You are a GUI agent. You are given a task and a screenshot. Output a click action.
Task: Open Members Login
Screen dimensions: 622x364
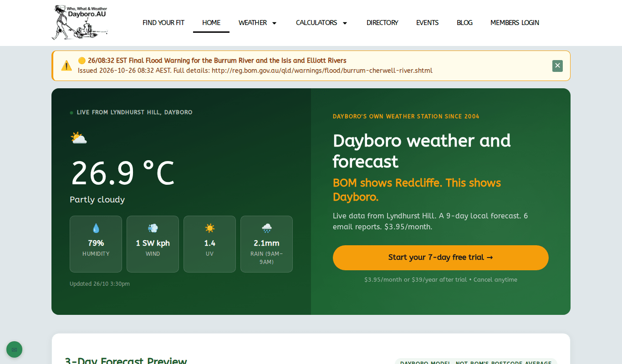515,23
